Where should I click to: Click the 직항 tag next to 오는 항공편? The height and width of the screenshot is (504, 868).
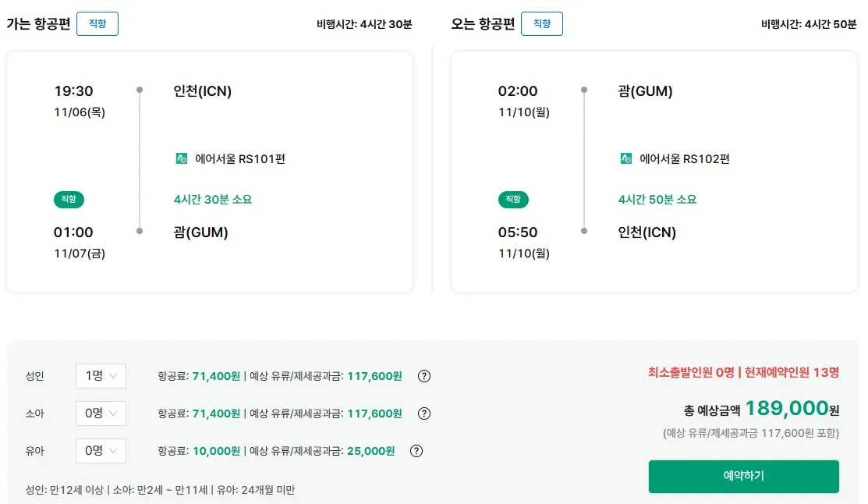pos(542,24)
